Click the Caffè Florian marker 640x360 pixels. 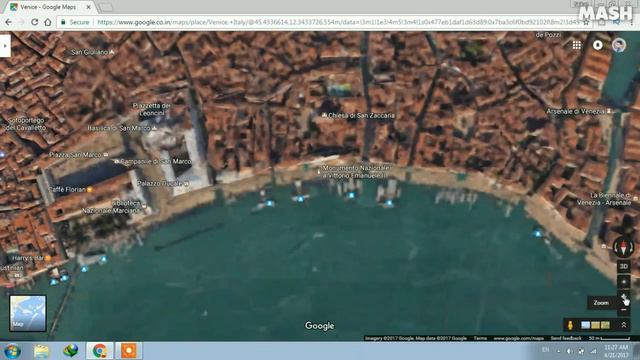point(89,189)
